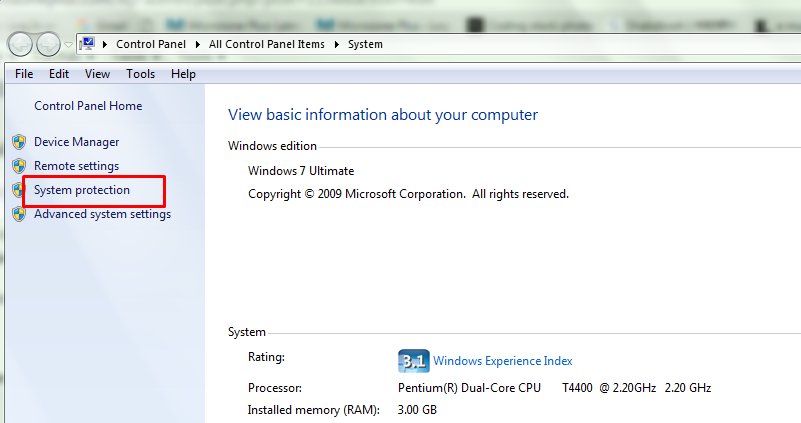Click the Windows 7 Ultimate edition text
Image resolution: width=801 pixels, height=423 pixels.
tap(301, 171)
